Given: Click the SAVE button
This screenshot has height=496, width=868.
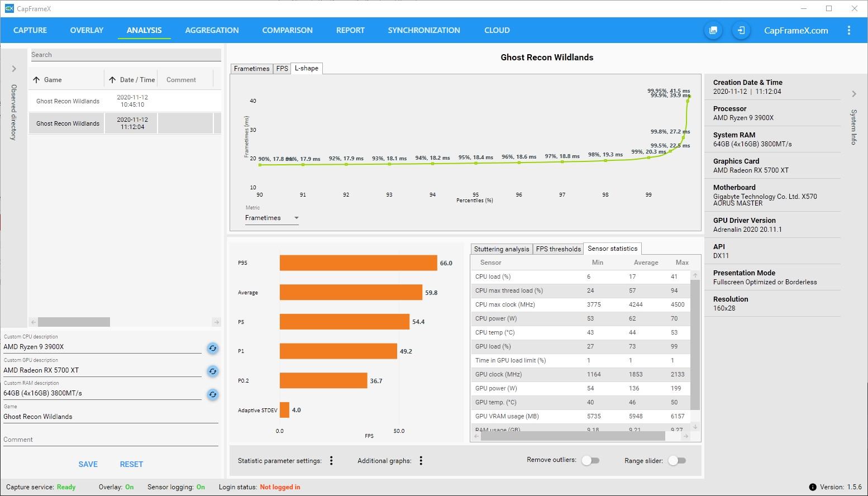Looking at the screenshot, I should [x=88, y=464].
